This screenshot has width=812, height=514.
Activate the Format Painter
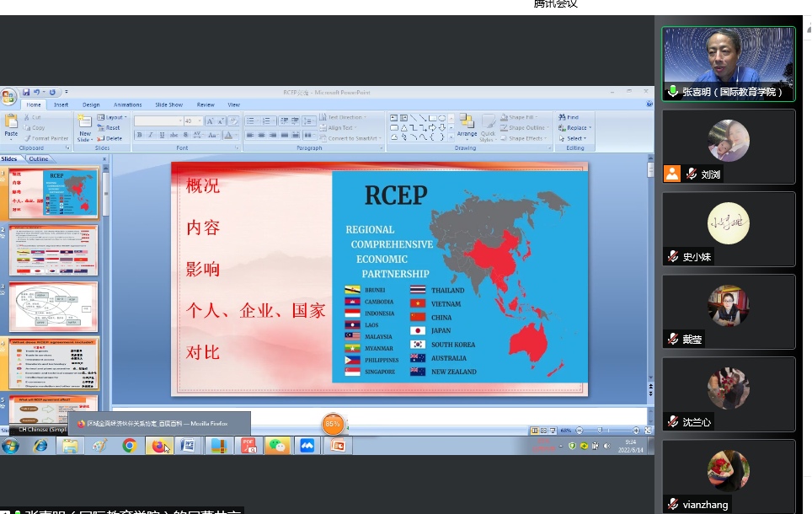click(46, 138)
